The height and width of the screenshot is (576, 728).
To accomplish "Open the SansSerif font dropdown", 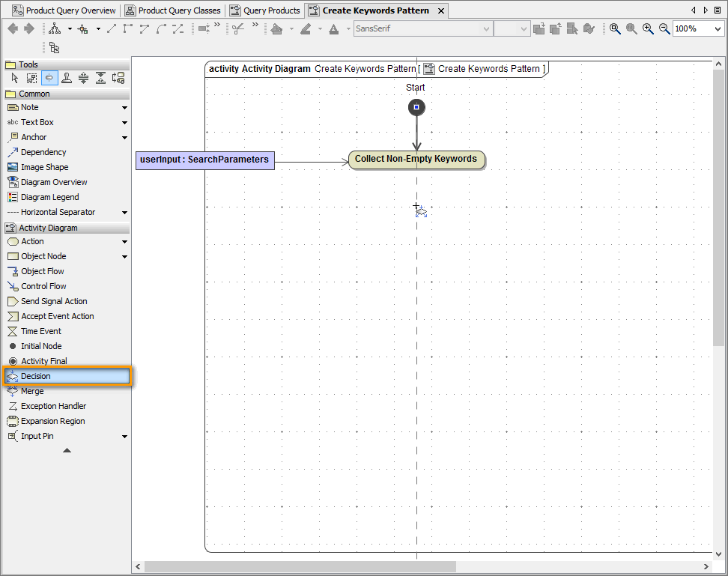I will pyautogui.click(x=485, y=28).
